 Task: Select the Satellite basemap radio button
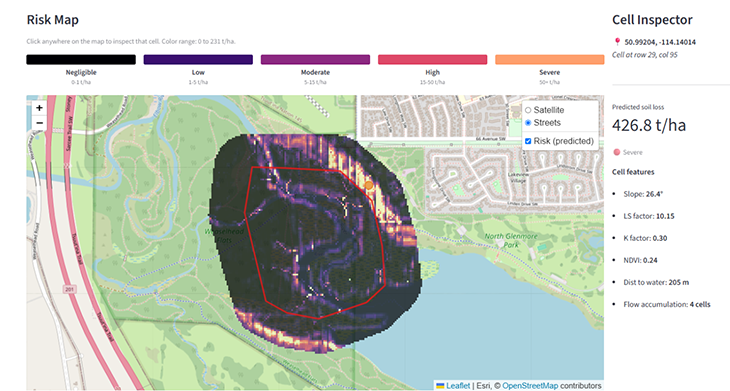[x=528, y=110]
